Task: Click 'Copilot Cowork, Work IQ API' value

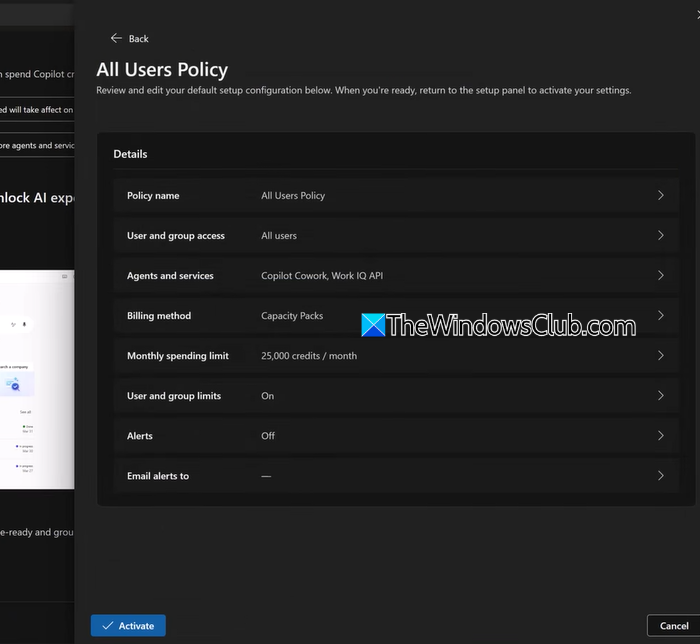Action: coord(322,276)
